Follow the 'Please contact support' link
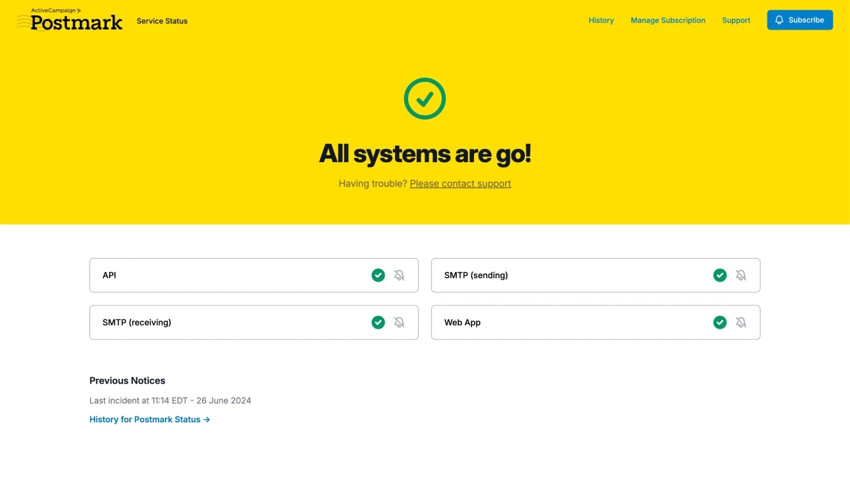 (x=460, y=184)
